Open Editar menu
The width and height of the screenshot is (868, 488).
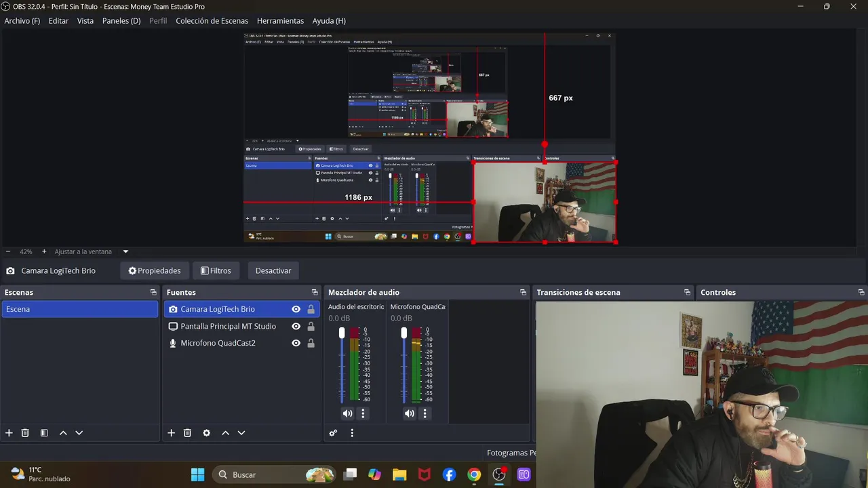[x=58, y=21]
